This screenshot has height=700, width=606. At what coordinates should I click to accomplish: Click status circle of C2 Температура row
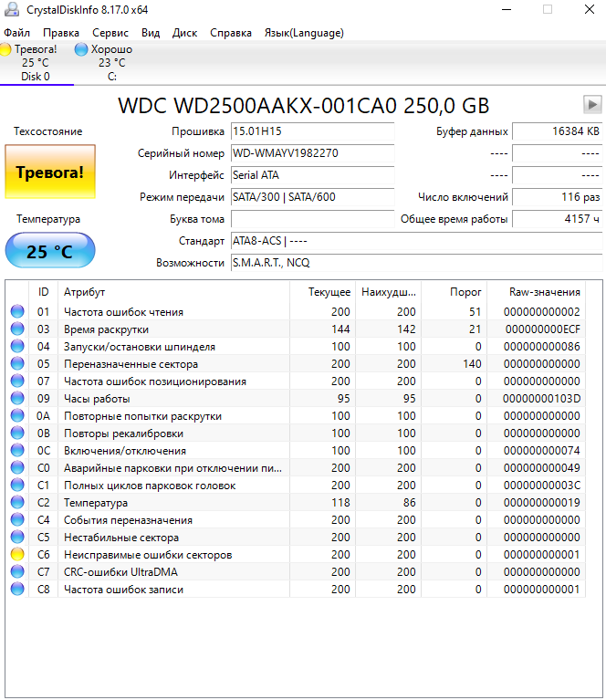pos(17,502)
